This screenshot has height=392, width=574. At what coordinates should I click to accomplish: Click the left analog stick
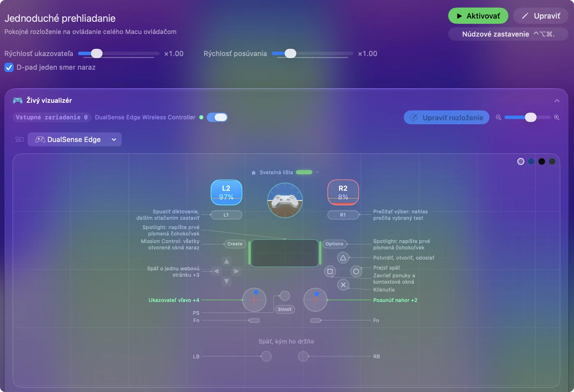coord(254,300)
